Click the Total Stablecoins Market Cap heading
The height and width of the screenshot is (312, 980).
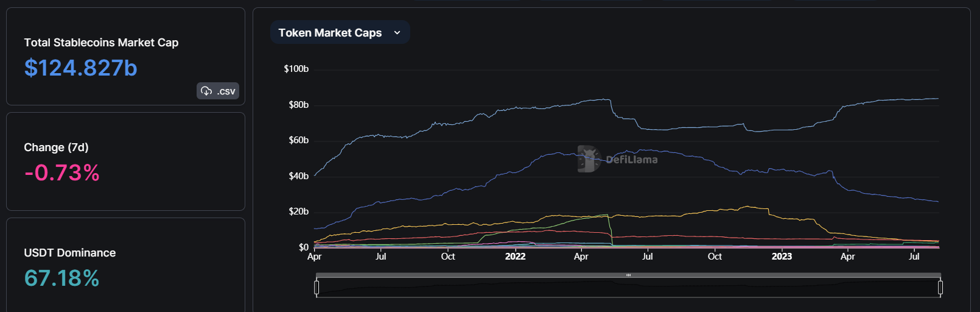(101, 43)
